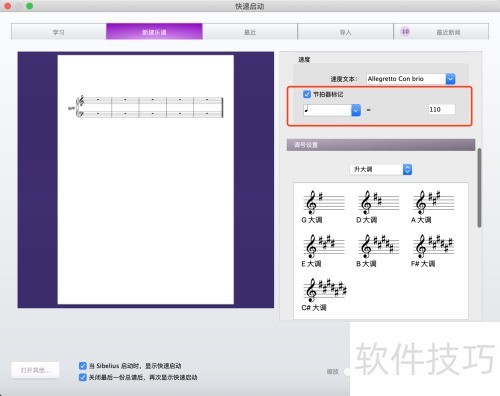Click the Allegretto Con brio tempo text field

click(x=406, y=79)
